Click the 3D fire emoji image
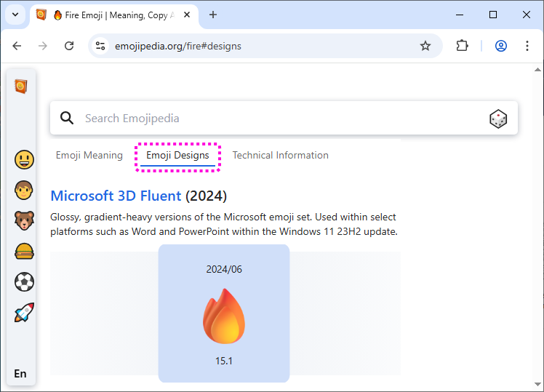This screenshot has width=544, height=392. 224,316
